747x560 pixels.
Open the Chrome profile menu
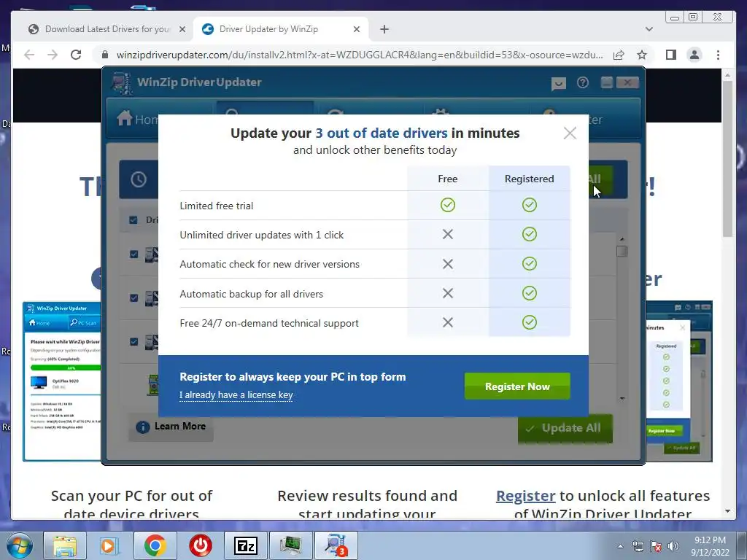(x=694, y=55)
